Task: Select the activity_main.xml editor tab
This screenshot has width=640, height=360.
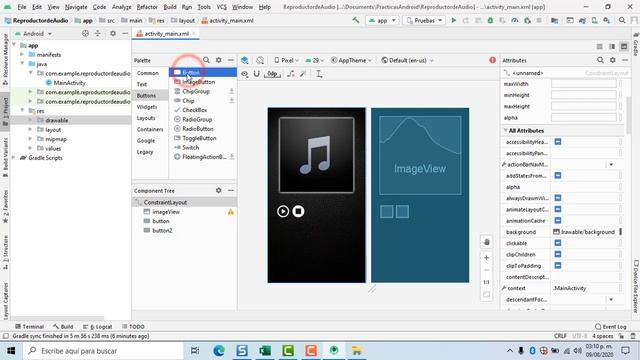Action: (x=167, y=34)
